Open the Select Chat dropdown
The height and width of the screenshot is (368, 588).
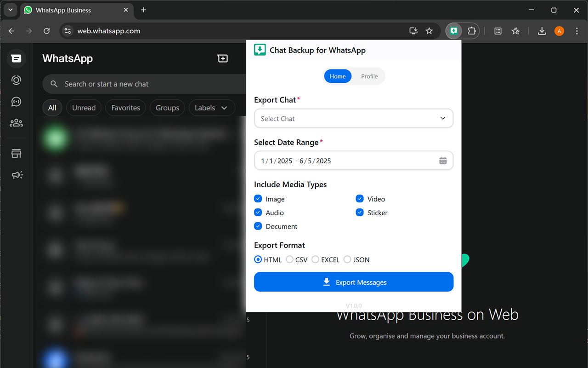[354, 118]
